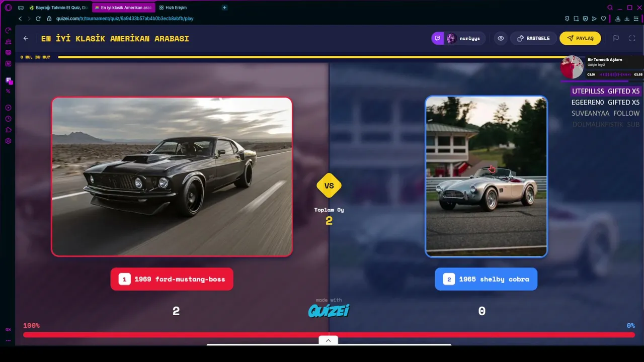644x362 pixels.
Task: Open the sidebar player icon
Action: (8, 108)
